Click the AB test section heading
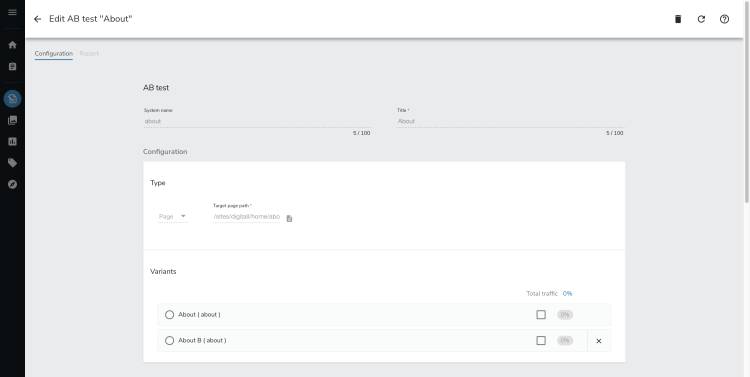Viewport: 750px width, 377px height. (156, 88)
